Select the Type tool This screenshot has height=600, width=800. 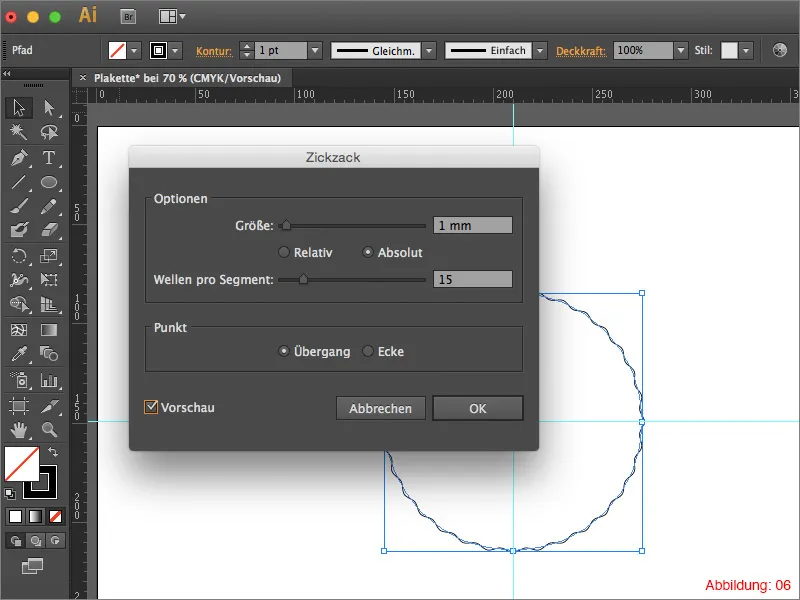coord(49,158)
